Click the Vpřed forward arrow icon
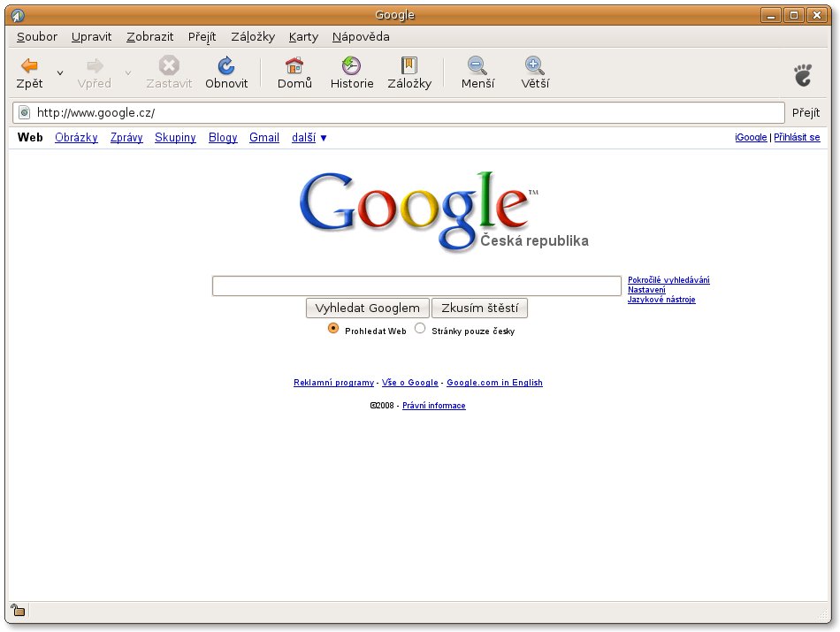840x632 pixels. click(95, 66)
